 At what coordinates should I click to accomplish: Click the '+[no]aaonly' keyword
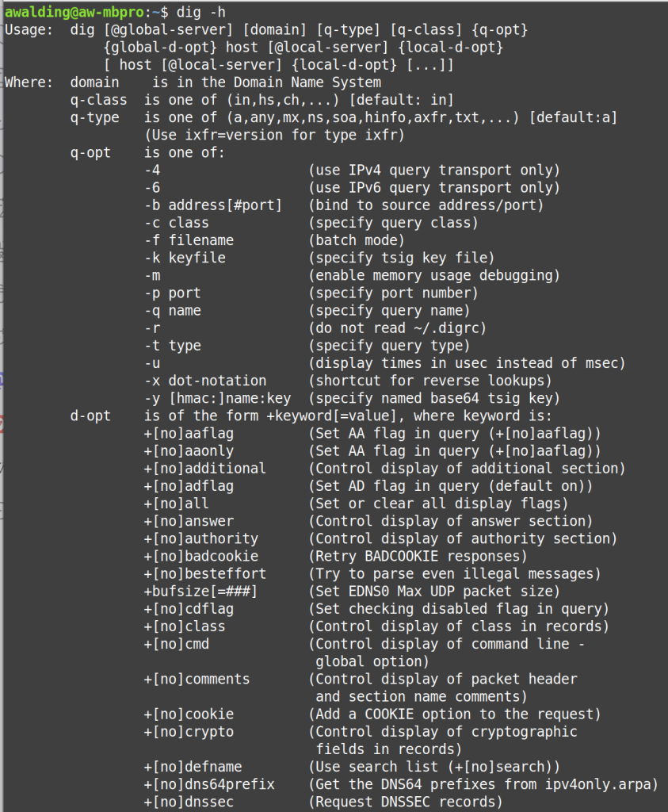(189, 451)
